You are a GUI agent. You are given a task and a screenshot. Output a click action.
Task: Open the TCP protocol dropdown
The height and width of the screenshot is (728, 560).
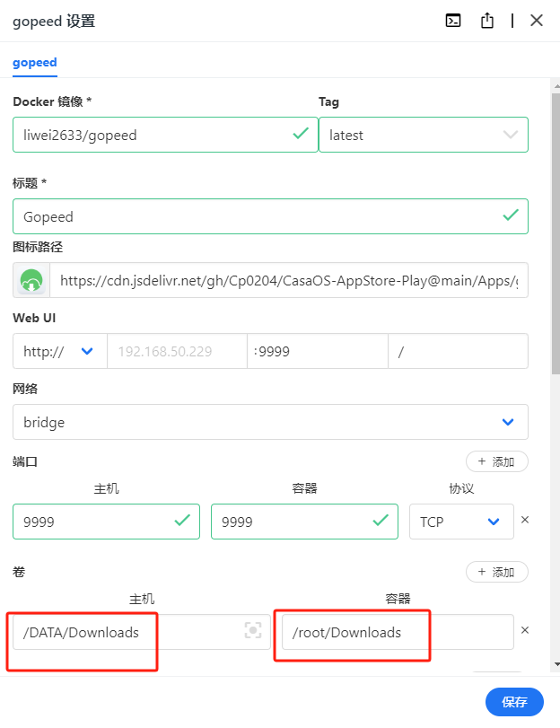(x=461, y=522)
